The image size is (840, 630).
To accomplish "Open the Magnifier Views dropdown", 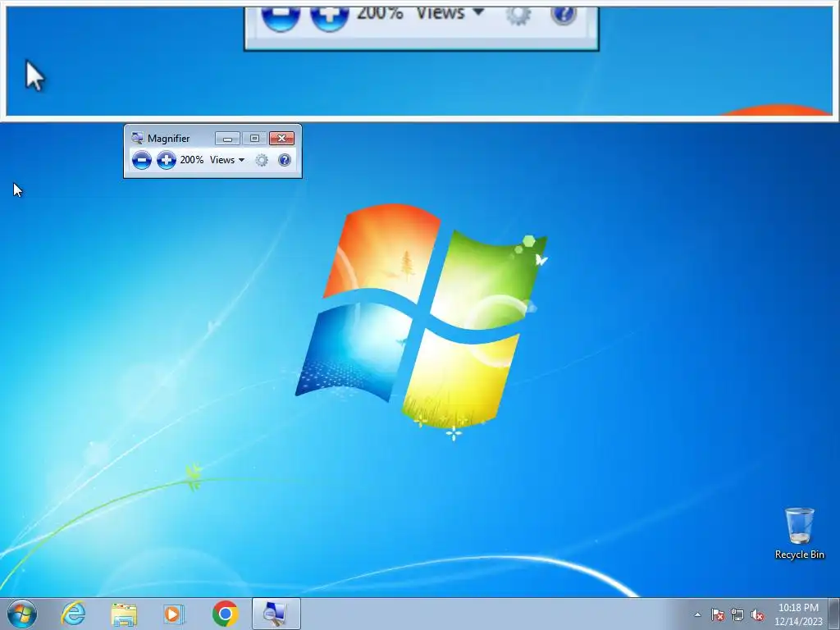I will point(227,160).
